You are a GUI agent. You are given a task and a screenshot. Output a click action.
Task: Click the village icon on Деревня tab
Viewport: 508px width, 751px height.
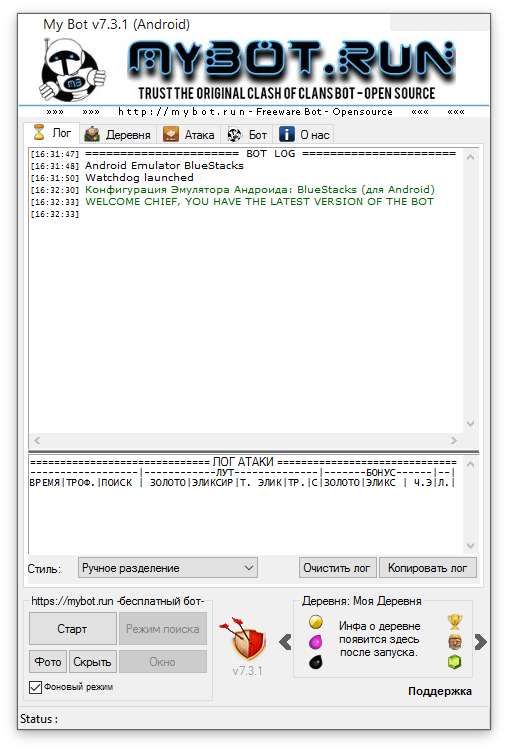click(x=91, y=135)
